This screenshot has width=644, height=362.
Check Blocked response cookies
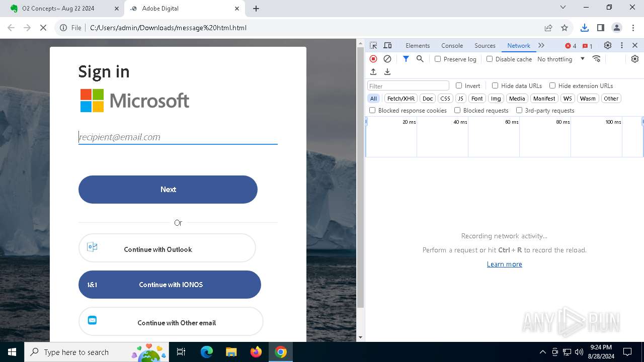[372, 110]
